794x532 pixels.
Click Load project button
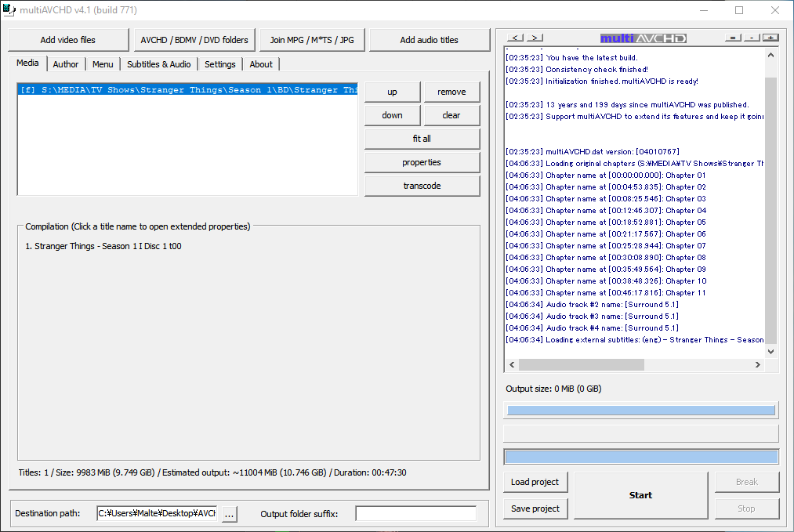[x=535, y=482]
